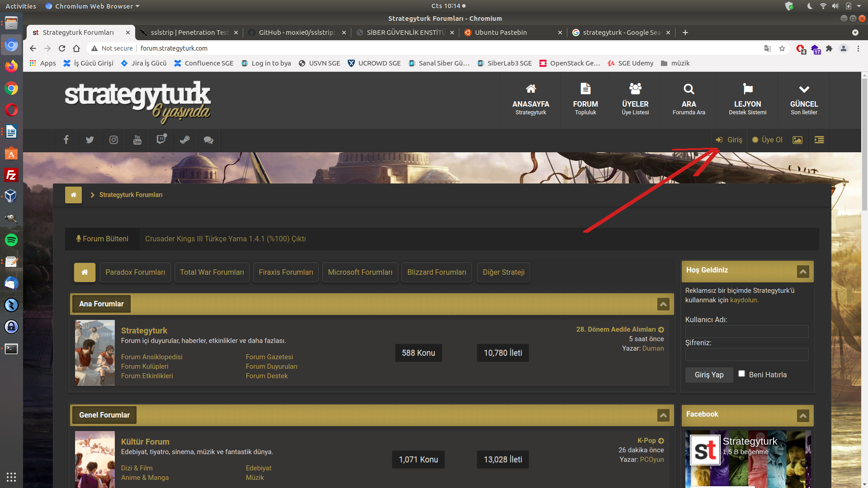
Task: Open Blizzard Forumları category button
Action: click(x=436, y=272)
